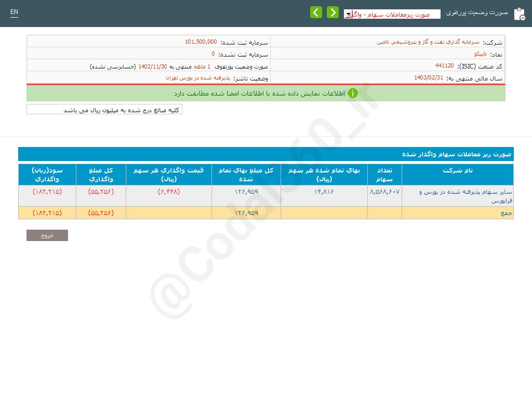Click the تعداد سهام column header
Image resolution: width=532 pixels, height=399 pixels.
click(x=384, y=175)
